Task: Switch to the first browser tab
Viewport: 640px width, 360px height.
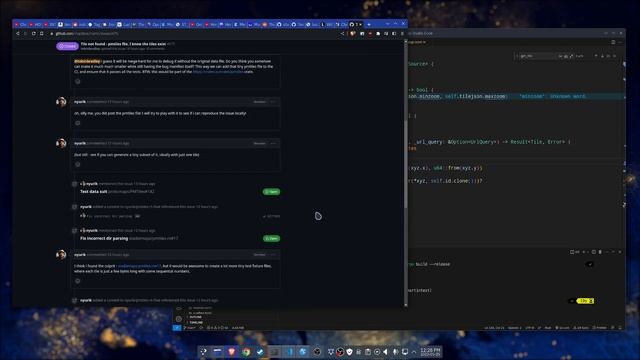Action: point(20,24)
